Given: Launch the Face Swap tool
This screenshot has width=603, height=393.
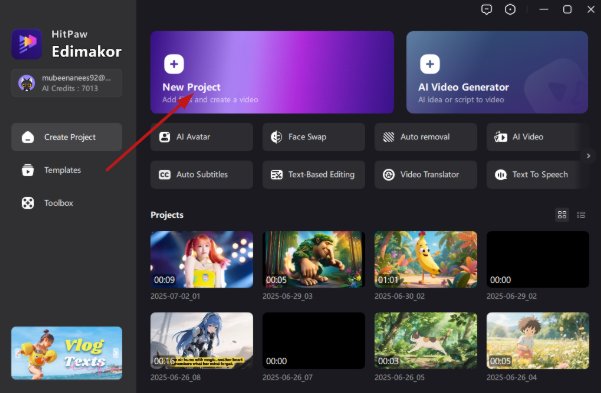Looking at the screenshot, I should point(313,137).
